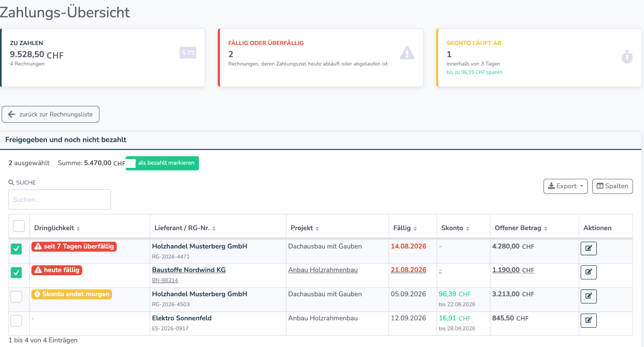This screenshot has width=644, height=347.
Task: Open Baustoffe Nordwind KG supplier link
Action: [x=189, y=270]
